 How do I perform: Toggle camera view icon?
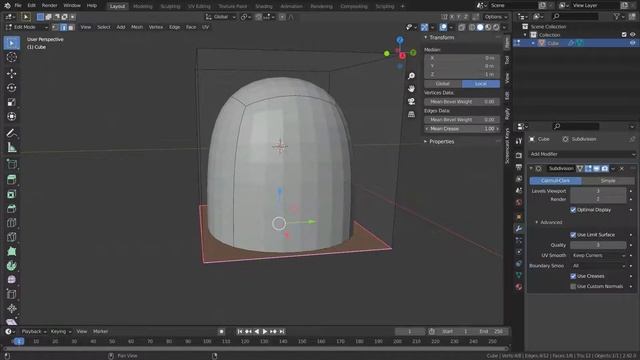click(x=411, y=101)
